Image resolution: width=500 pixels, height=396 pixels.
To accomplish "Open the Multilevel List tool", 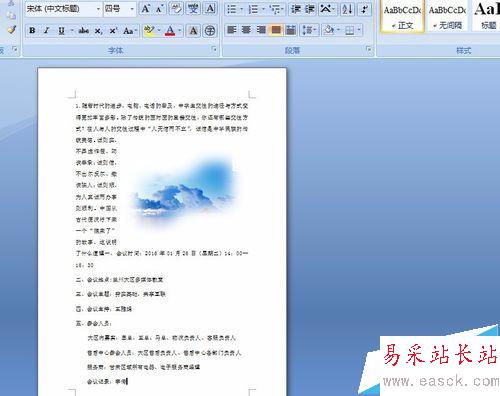I will (x=276, y=9).
